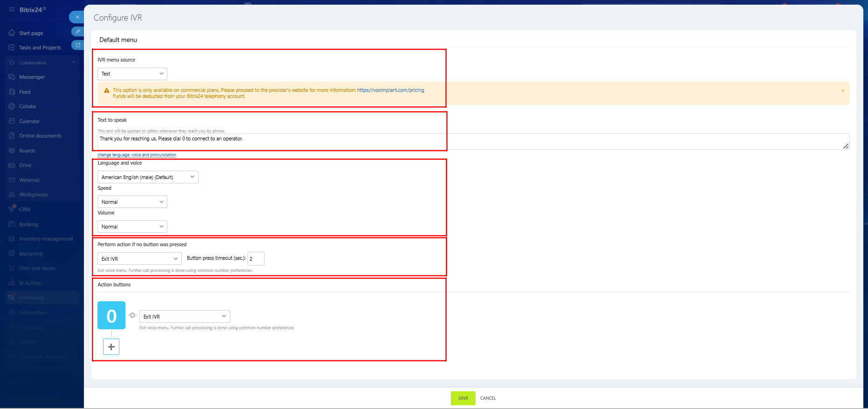This screenshot has width=868, height=409.
Task: Open Messenger from the left sidebar
Action: coord(32,77)
